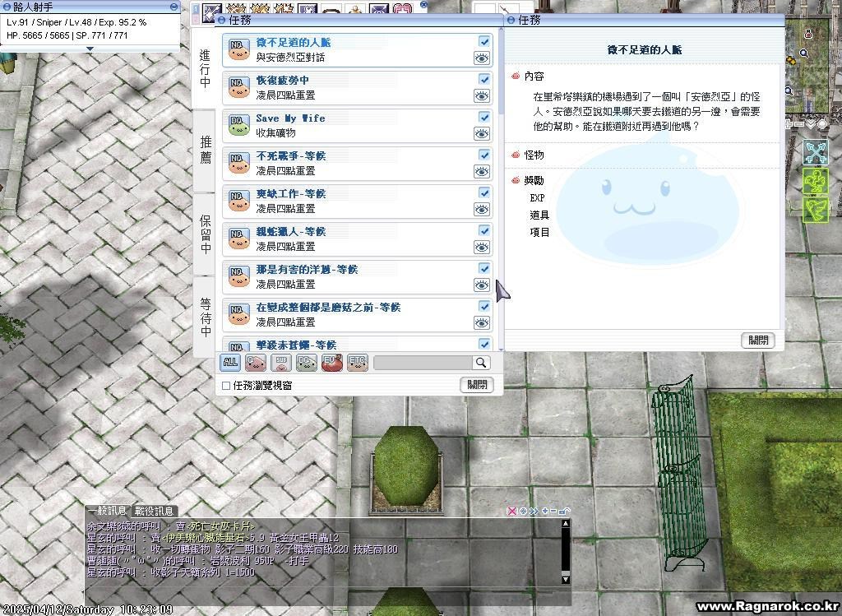Switch to the 一般訊息 chat tab

coord(108,511)
